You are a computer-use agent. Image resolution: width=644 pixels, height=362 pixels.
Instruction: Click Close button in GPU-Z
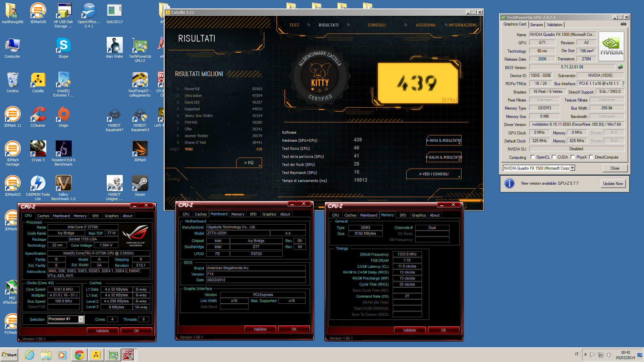(x=615, y=168)
